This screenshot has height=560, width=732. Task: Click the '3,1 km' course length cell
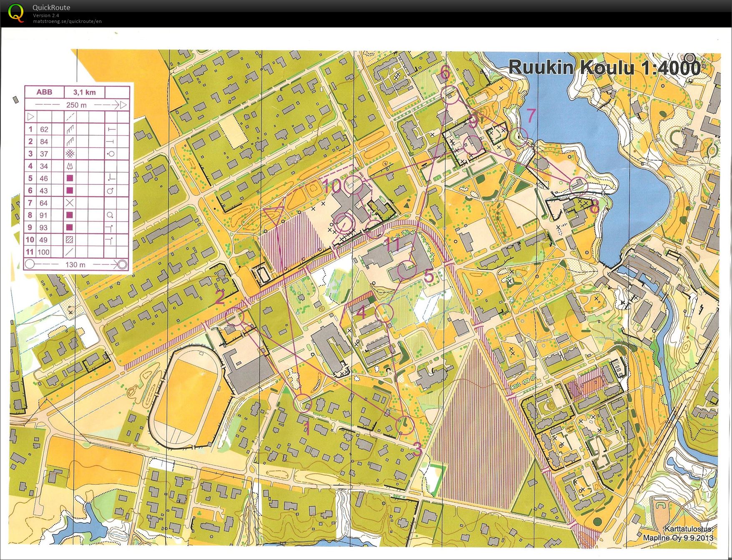click(x=84, y=92)
